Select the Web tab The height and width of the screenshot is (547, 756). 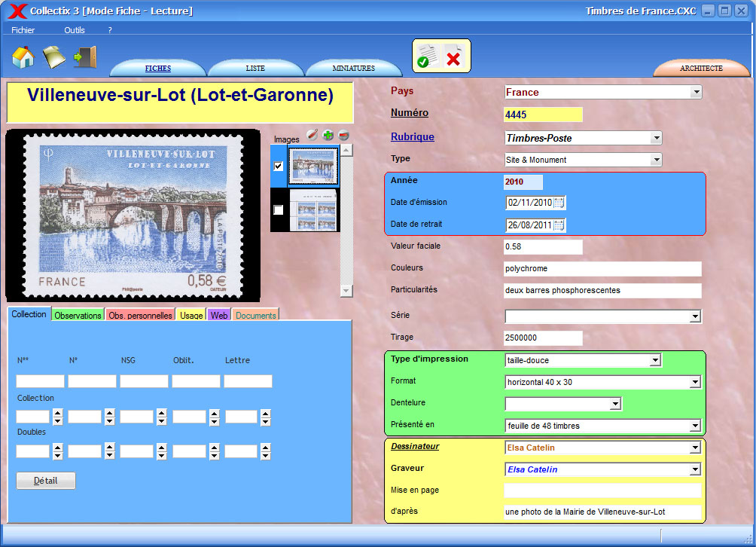219,315
